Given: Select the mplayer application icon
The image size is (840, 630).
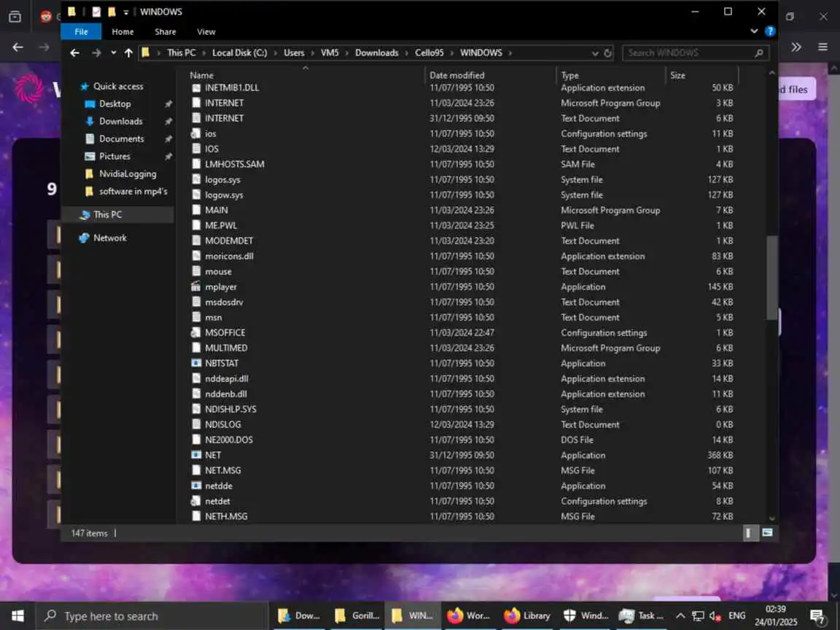Looking at the screenshot, I should click(x=196, y=287).
